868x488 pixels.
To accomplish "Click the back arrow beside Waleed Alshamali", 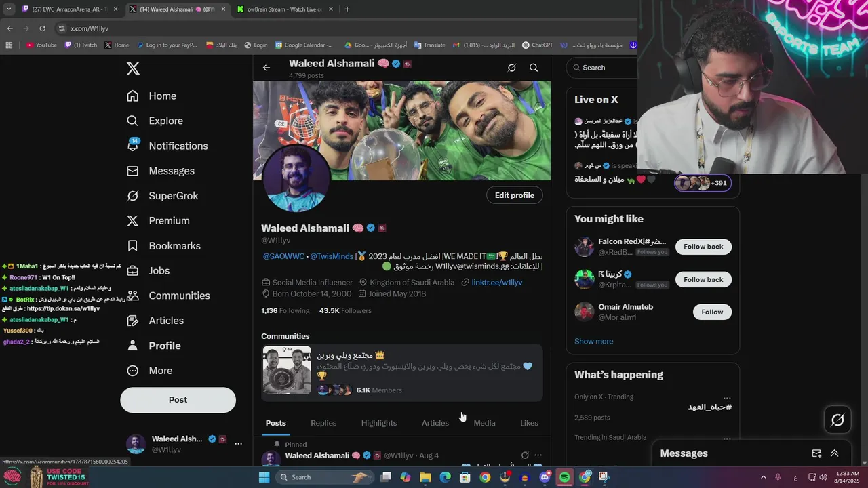I will coord(267,68).
